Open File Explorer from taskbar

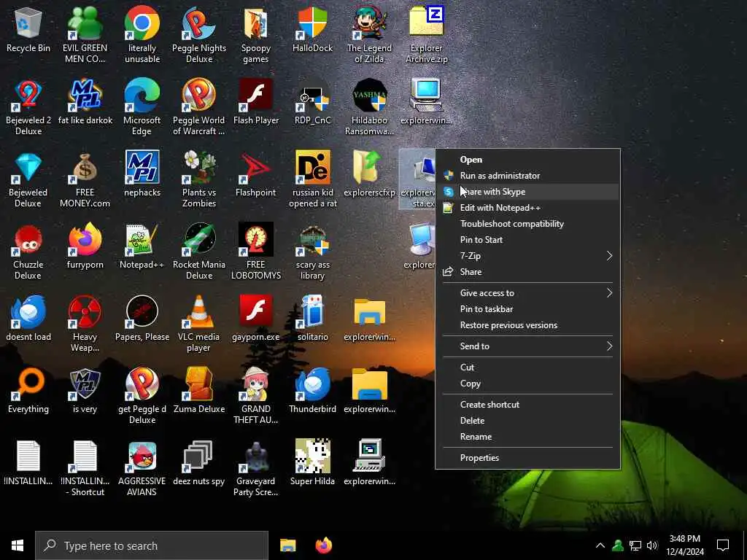pyautogui.click(x=287, y=545)
